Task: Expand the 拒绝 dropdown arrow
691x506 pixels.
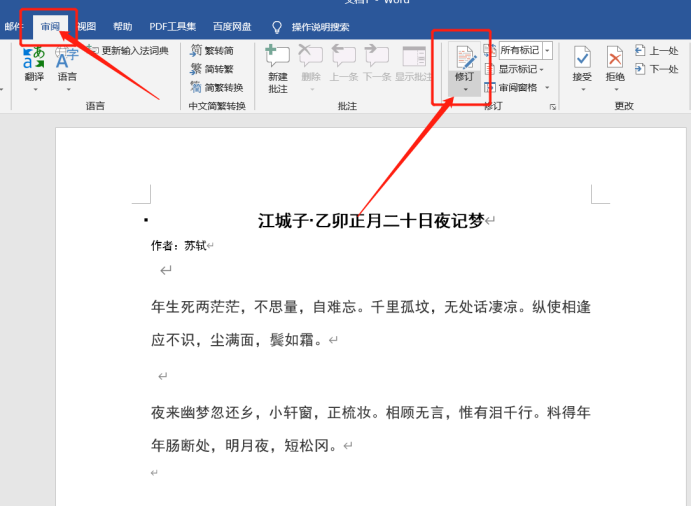Action: (x=616, y=89)
